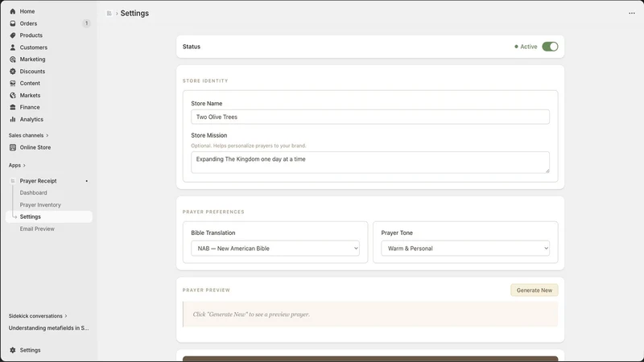Expand the Apps section

coord(17,166)
